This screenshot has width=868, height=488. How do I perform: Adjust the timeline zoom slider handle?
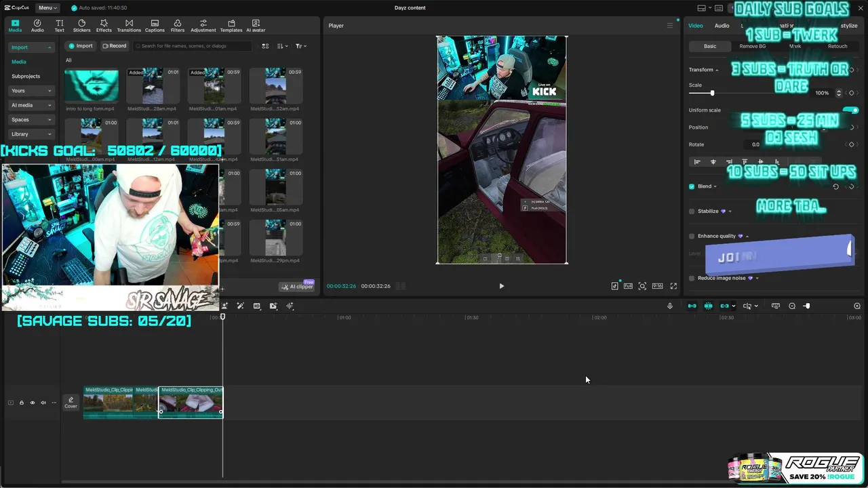[807, 306]
